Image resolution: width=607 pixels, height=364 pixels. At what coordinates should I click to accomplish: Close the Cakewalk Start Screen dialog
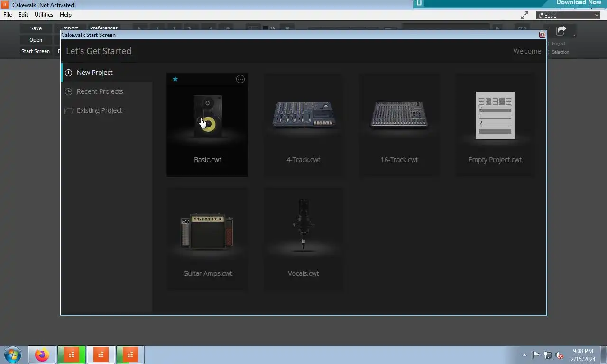[x=542, y=35]
